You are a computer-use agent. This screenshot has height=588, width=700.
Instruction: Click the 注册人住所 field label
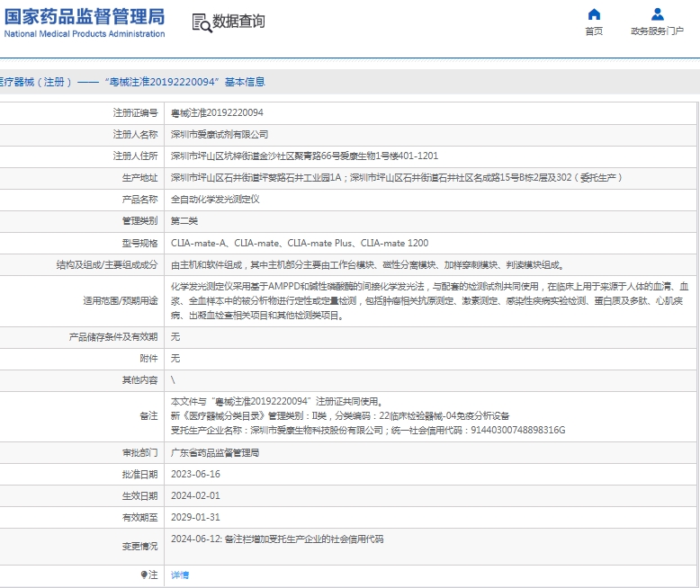coord(135,156)
